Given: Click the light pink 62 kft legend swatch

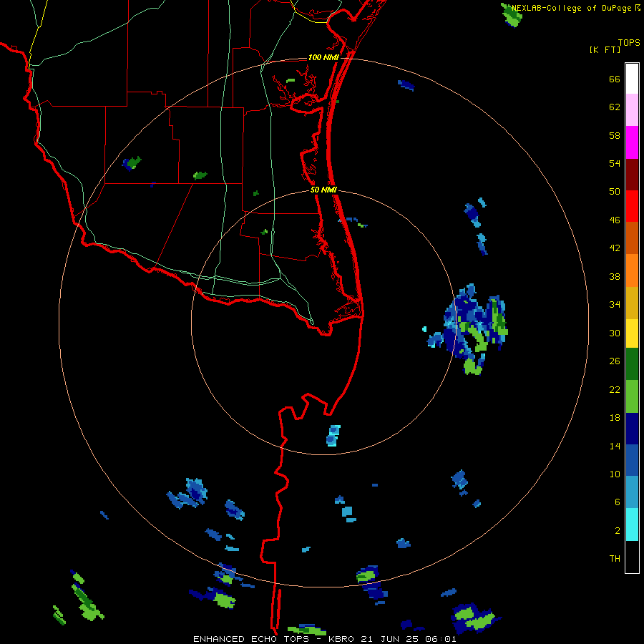Looking at the screenshot, I should coord(632,109).
